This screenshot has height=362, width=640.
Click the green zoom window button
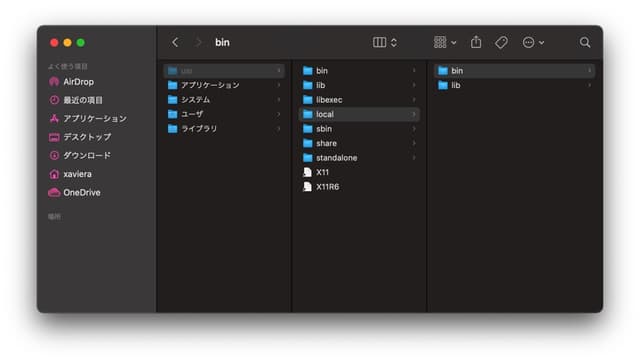pos(81,43)
